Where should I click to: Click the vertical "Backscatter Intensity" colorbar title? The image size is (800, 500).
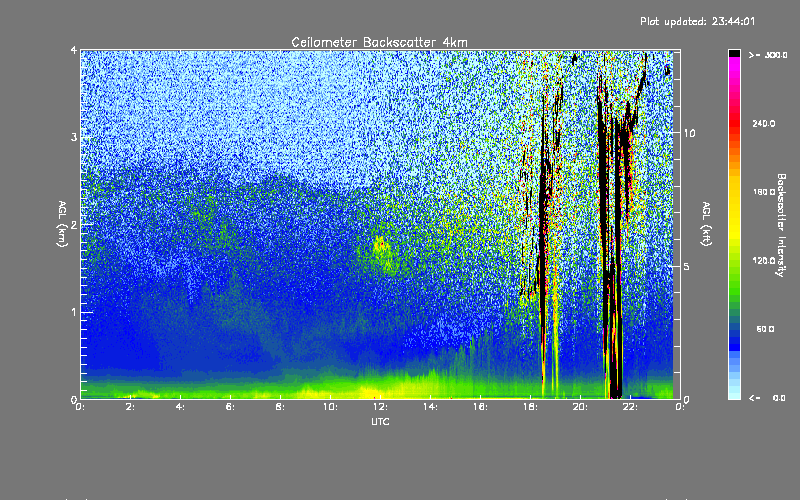click(x=781, y=225)
